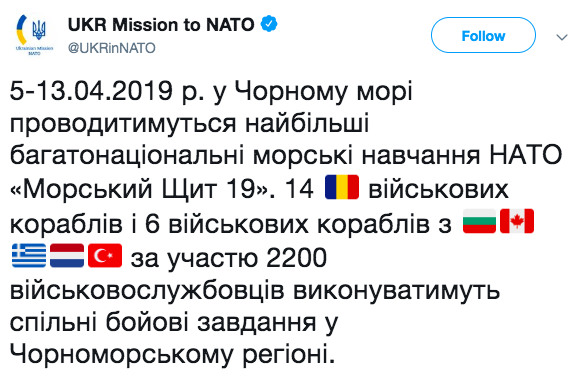Click the Bulgaria flag emoji
Screen dimensions: 578x378
click(x=479, y=221)
